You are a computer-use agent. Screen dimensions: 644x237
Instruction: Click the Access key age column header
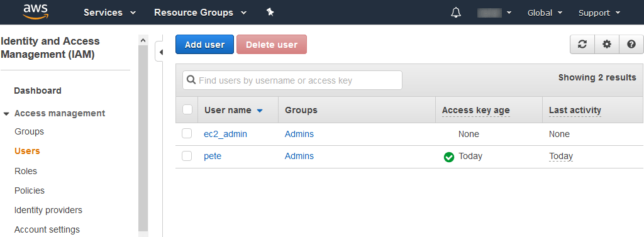pyautogui.click(x=475, y=110)
